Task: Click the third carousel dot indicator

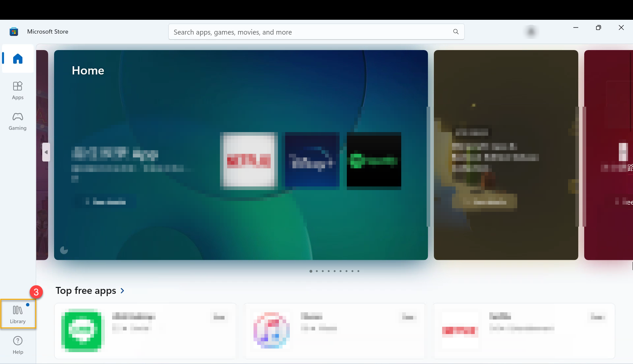Action: click(322, 271)
